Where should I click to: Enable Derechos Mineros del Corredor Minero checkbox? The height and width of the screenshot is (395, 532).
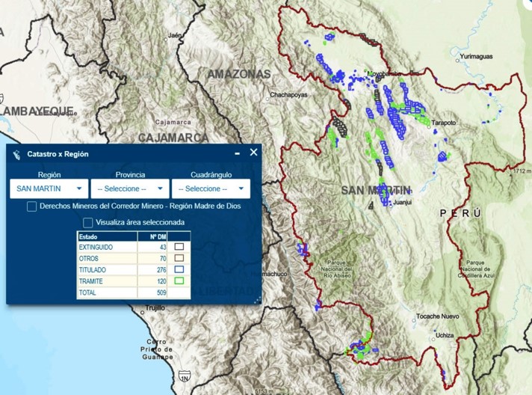pyautogui.click(x=32, y=206)
